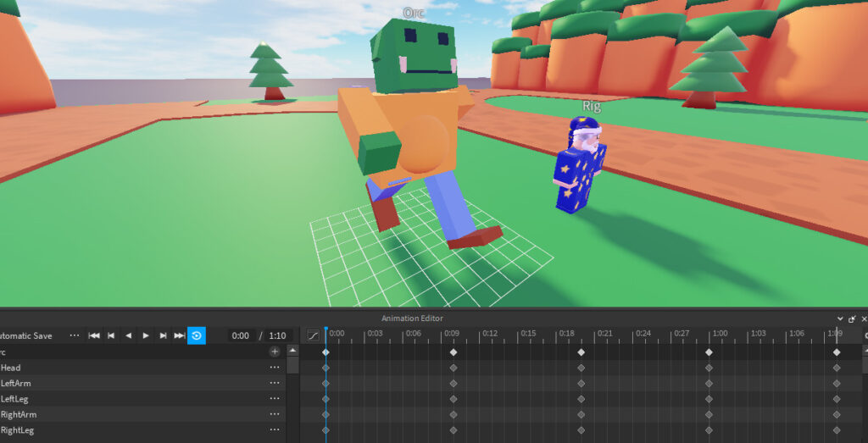Click the Animation Editor panel title
Viewport: 868px width, 443px height.
pyautogui.click(x=412, y=318)
